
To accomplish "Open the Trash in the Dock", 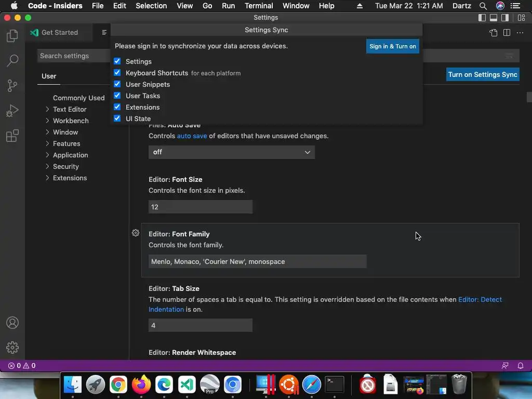I will (x=459, y=384).
